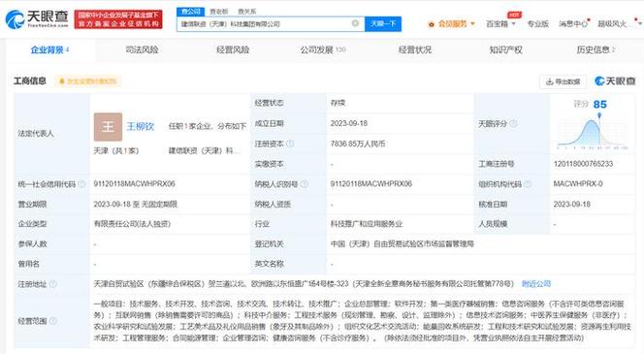The image size is (644, 354).
Task: Click industry value 科技推广和应用服务业
Action: (x=367, y=224)
